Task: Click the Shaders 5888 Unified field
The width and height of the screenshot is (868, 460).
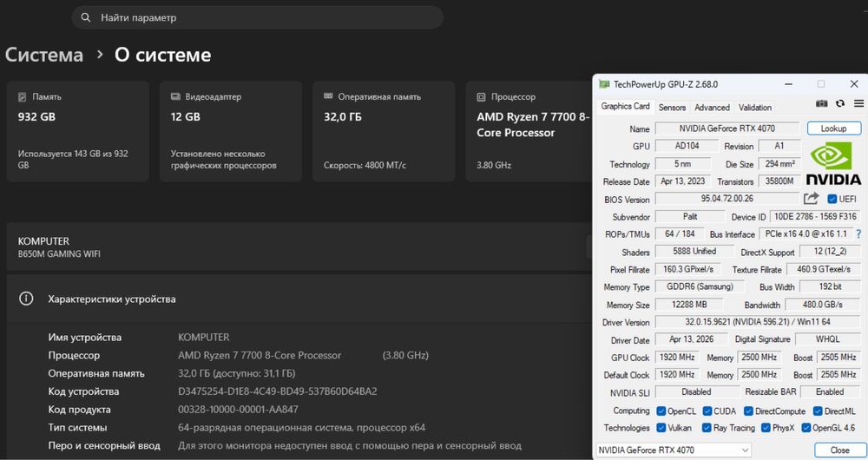Action: (694, 252)
